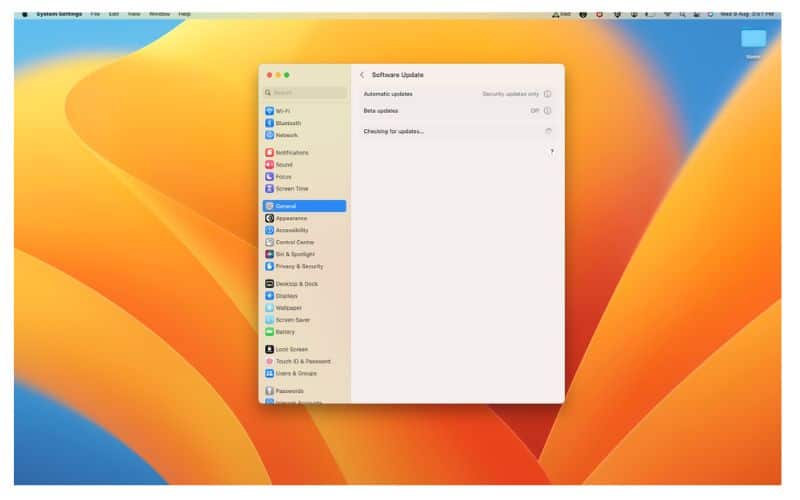The image size is (800, 500).
Task: Open Users & Groups settings
Action: pyautogui.click(x=295, y=373)
